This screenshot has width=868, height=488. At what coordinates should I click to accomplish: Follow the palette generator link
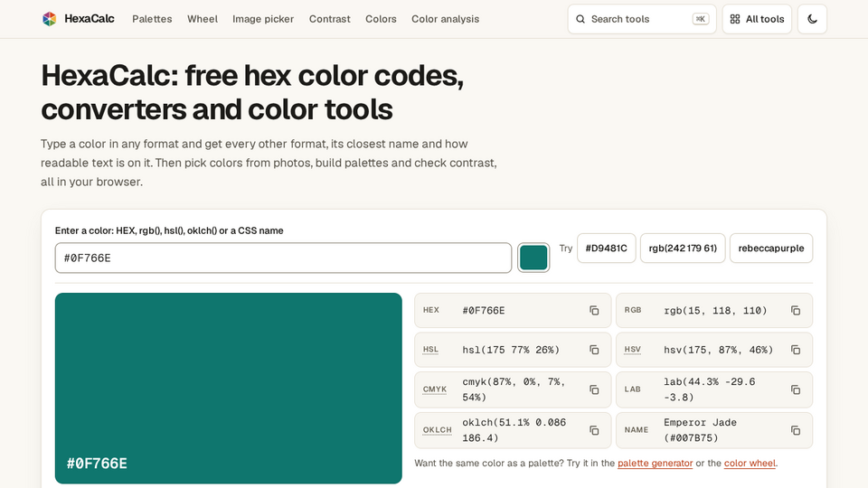(x=655, y=463)
